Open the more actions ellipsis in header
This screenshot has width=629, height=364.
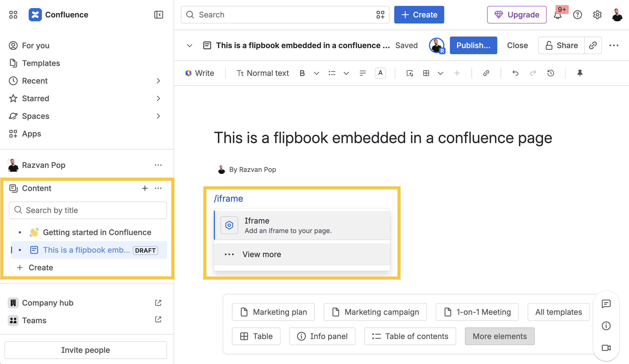[x=614, y=45]
